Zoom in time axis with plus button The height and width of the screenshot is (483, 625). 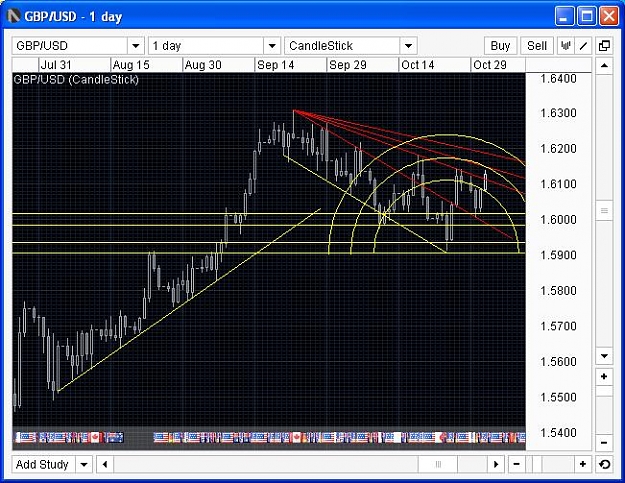pyautogui.click(x=583, y=464)
